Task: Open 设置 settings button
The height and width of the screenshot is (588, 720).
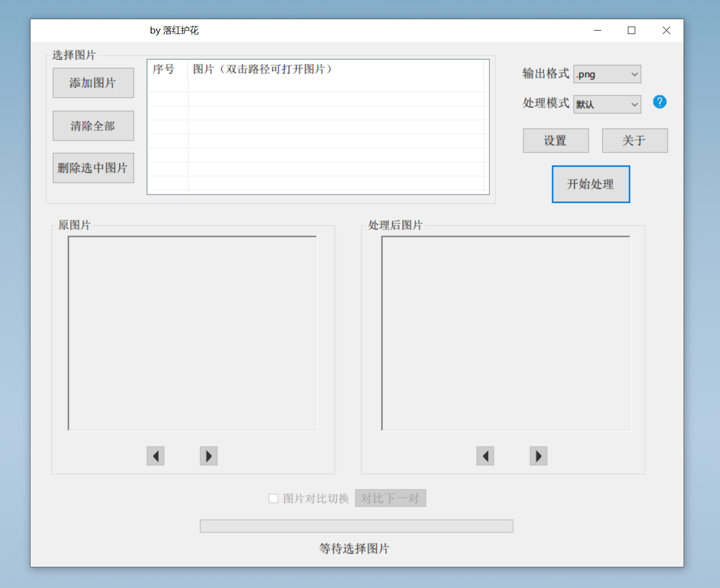Action: pos(555,141)
